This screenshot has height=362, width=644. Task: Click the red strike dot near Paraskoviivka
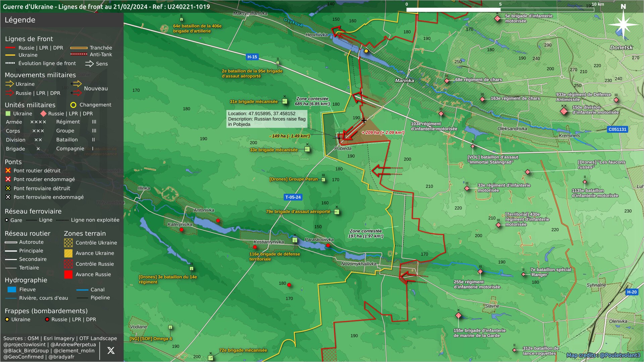coord(328,246)
